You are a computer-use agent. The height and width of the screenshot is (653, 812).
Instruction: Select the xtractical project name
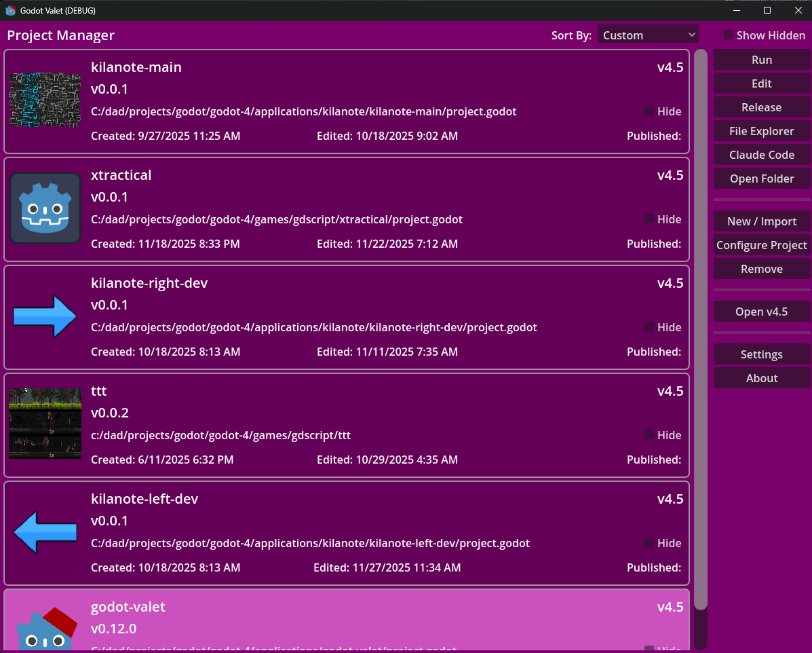point(121,175)
